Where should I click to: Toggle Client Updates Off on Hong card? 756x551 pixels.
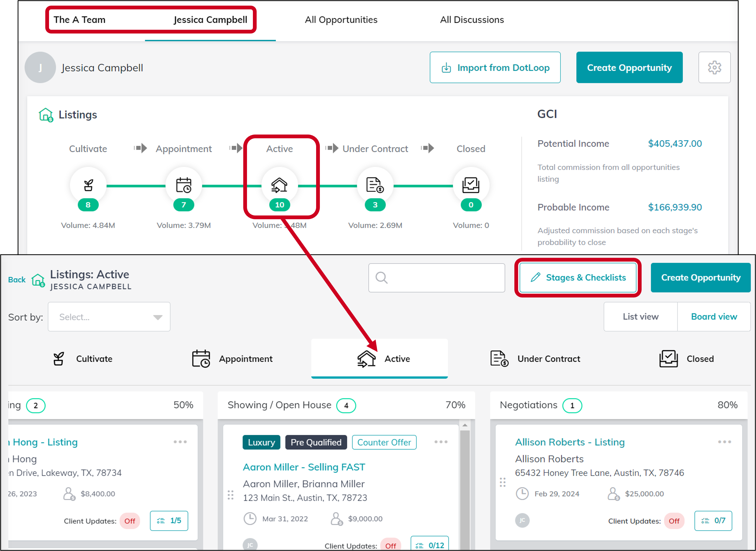pos(130,521)
